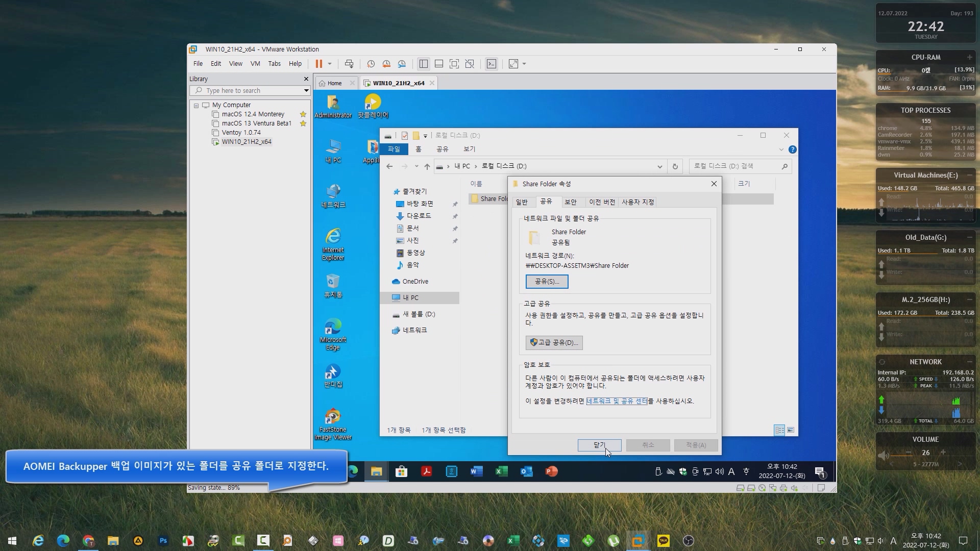Open the 보기 ribbon tab in the Explorer window

(x=470, y=149)
